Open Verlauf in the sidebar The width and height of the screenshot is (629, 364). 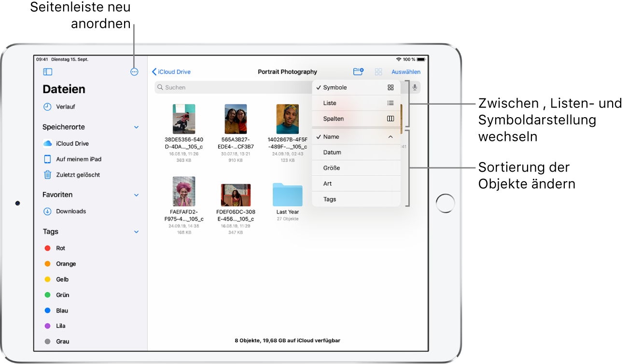66,107
